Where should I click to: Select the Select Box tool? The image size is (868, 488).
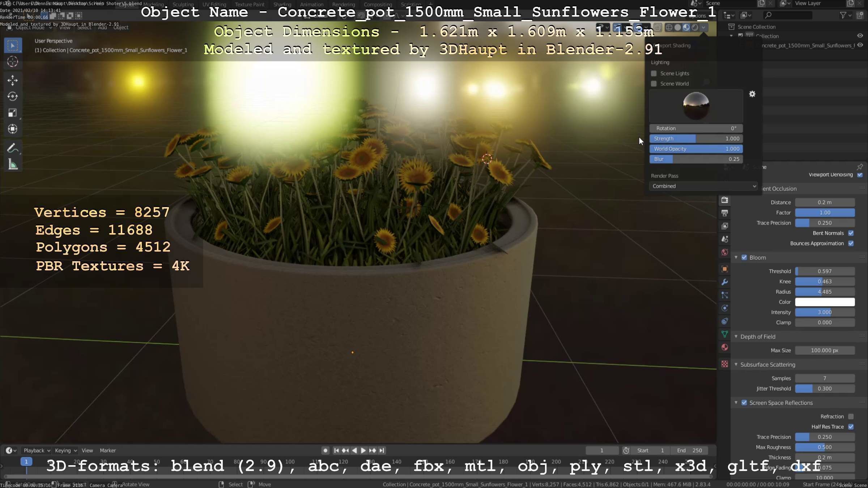coord(13,46)
